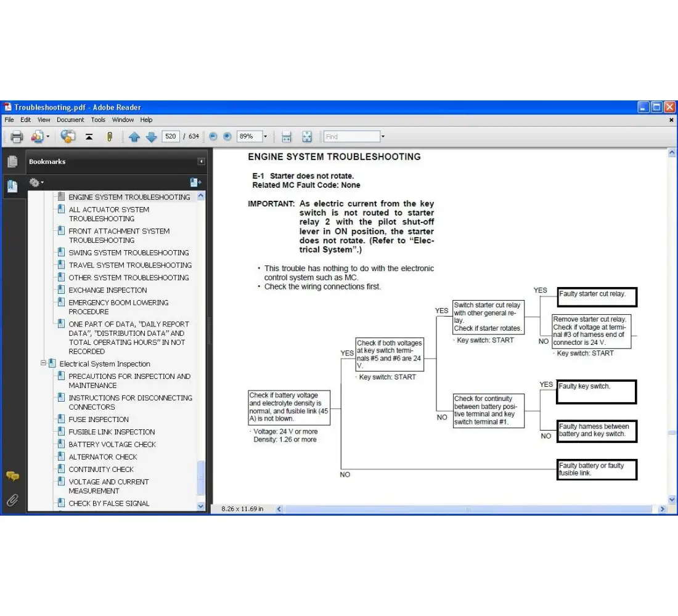Click the page number input field
Screen dimensions: 678x616
coord(171,137)
